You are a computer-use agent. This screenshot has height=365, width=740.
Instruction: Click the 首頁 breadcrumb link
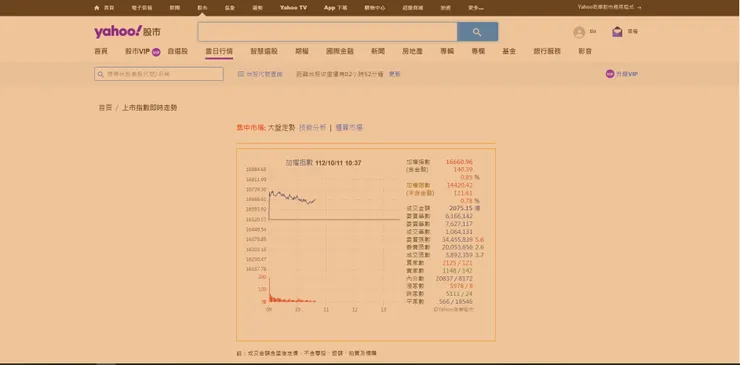point(105,108)
